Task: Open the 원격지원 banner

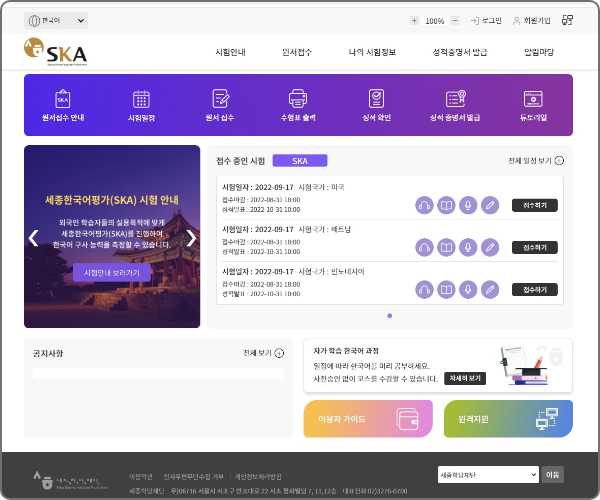Action: tap(508, 419)
